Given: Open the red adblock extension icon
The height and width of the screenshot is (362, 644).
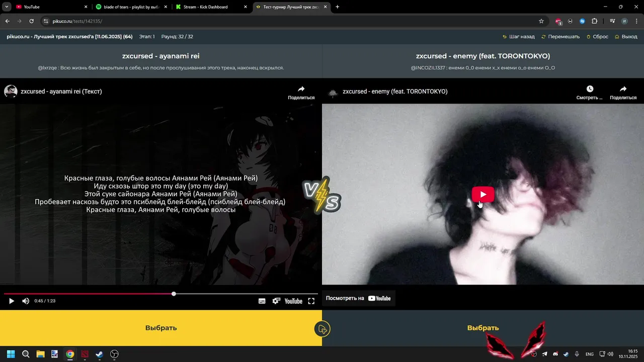Looking at the screenshot, I should (x=558, y=21).
